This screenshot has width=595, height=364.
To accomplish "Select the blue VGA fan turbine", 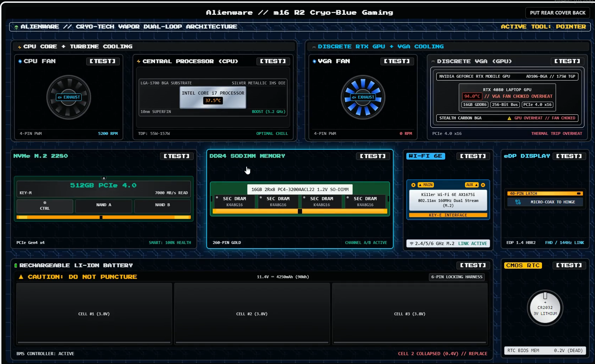I will [x=363, y=97].
